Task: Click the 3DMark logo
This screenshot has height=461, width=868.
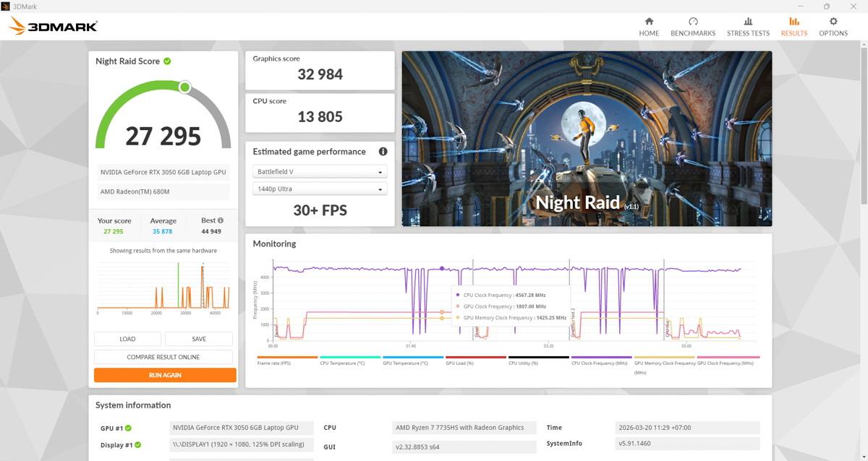Action: coord(52,25)
